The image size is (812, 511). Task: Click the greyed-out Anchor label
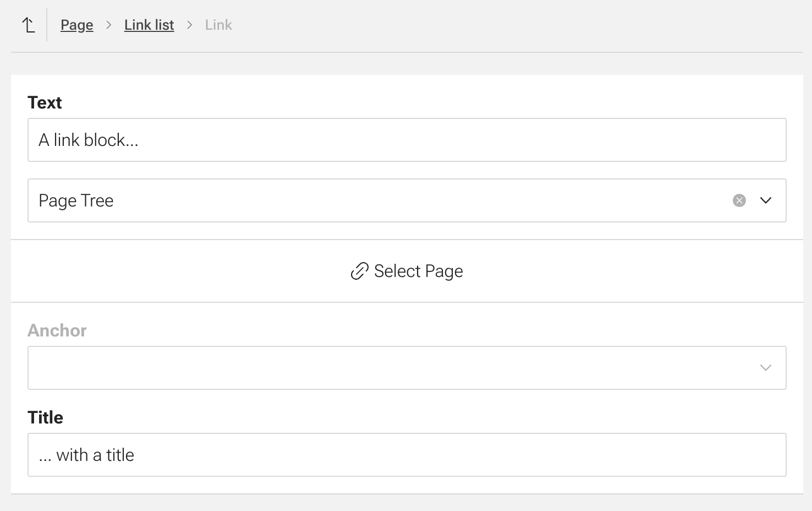(x=57, y=330)
